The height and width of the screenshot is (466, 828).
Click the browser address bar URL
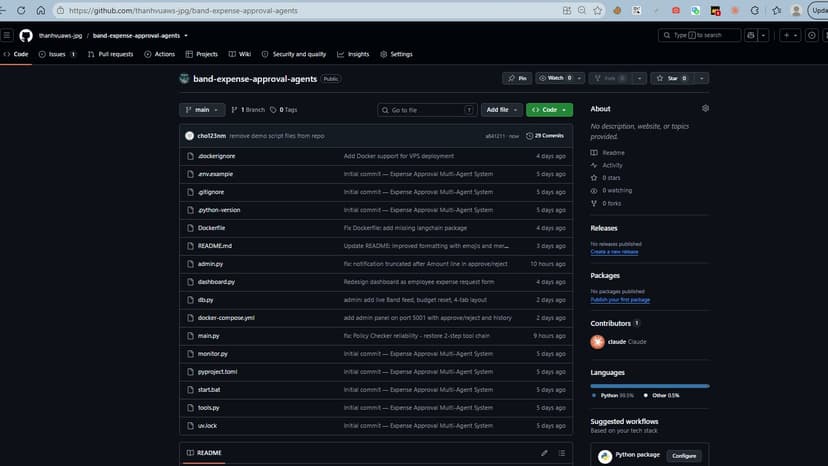click(183, 11)
